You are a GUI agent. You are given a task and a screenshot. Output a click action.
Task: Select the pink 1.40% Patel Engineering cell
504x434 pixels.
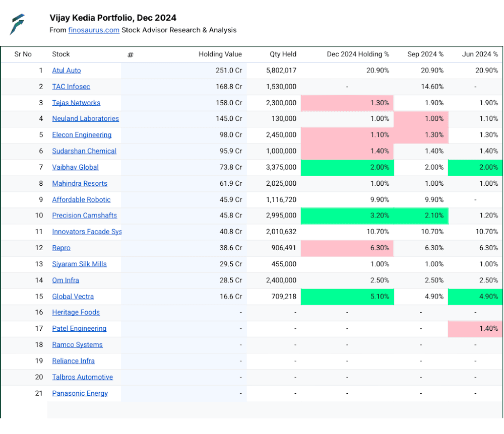pos(475,329)
